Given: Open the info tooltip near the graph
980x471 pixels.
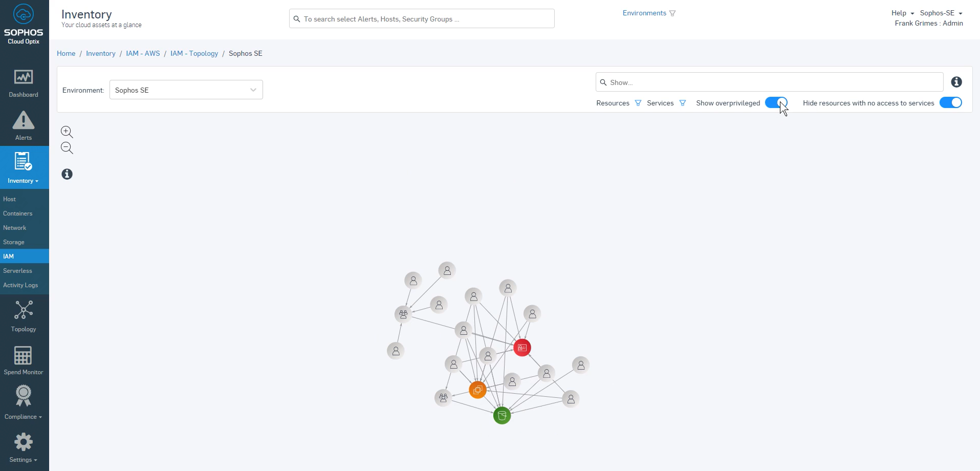Looking at the screenshot, I should 67,174.
